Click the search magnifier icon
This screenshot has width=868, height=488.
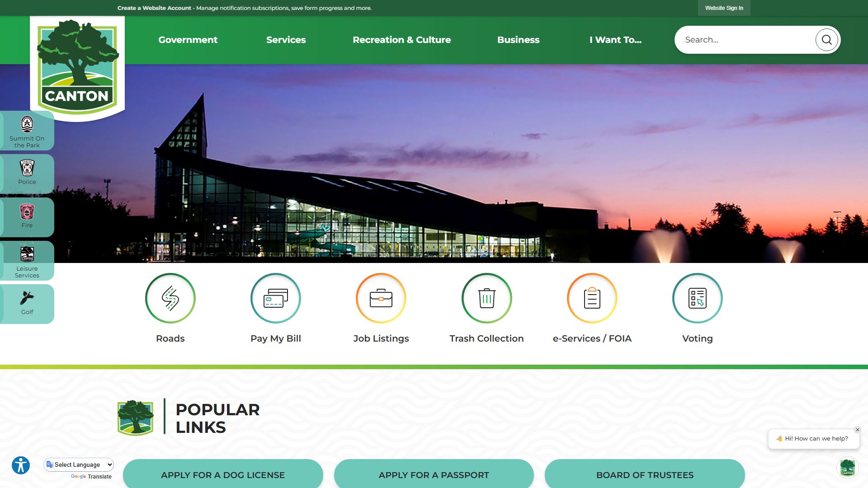(826, 39)
